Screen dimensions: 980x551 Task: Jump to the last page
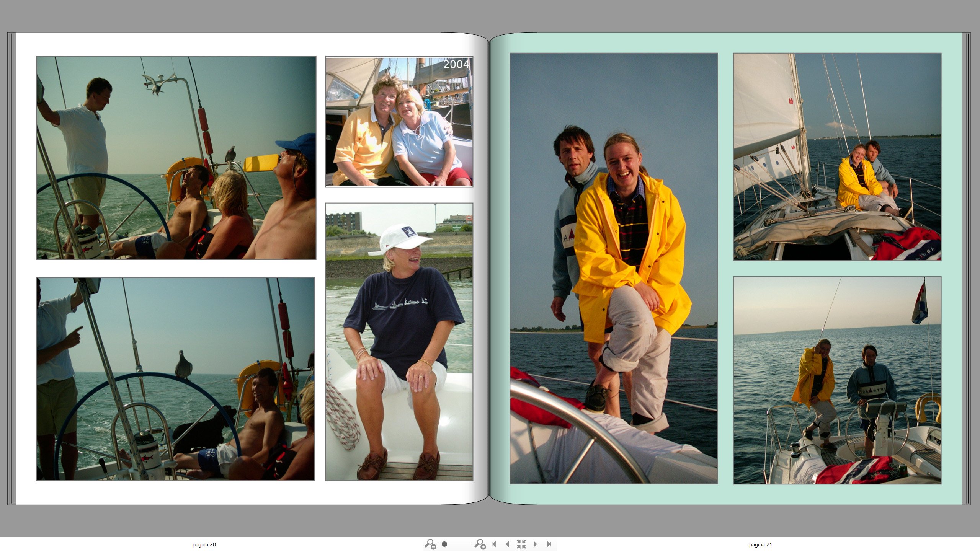point(549,544)
